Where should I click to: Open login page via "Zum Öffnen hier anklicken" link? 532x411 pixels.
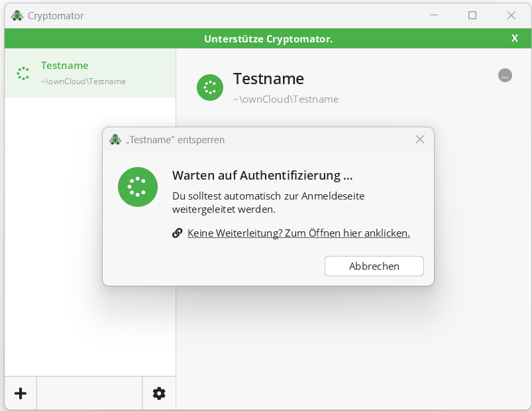point(299,233)
